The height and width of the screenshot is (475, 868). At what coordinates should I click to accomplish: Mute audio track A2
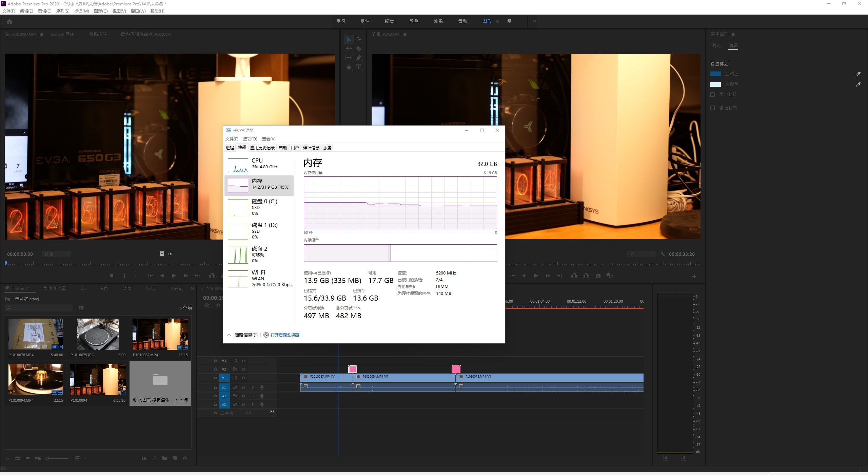(x=243, y=396)
